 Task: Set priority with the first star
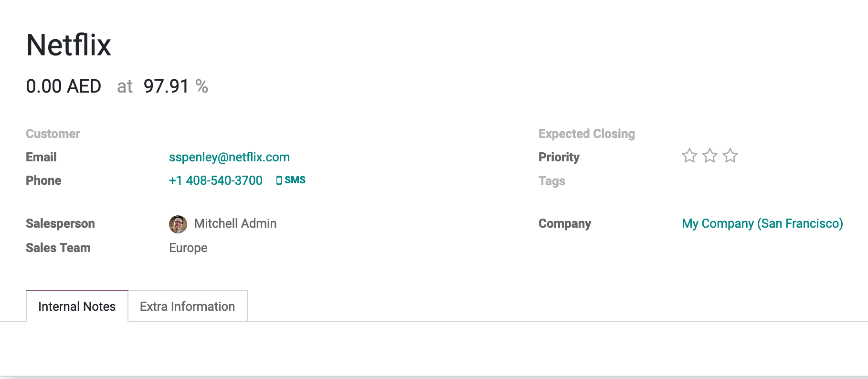(x=689, y=156)
